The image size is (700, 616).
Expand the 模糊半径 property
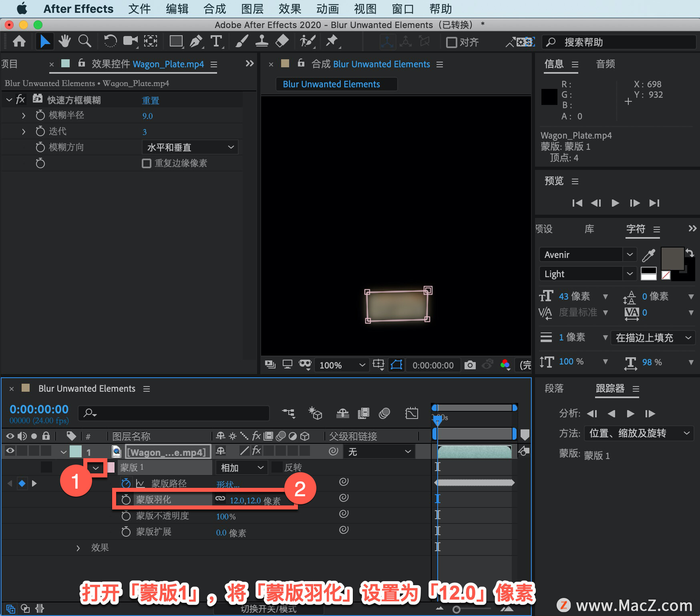point(24,116)
